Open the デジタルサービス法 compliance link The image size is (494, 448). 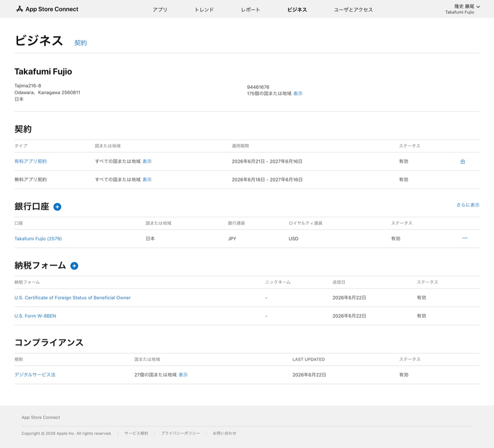point(35,375)
